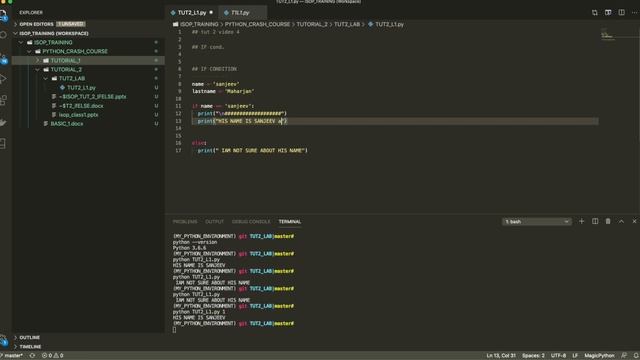Open Run and Debug view in the activity bar
The width and height of the screenshot is (640, 360).
point(3,79)
